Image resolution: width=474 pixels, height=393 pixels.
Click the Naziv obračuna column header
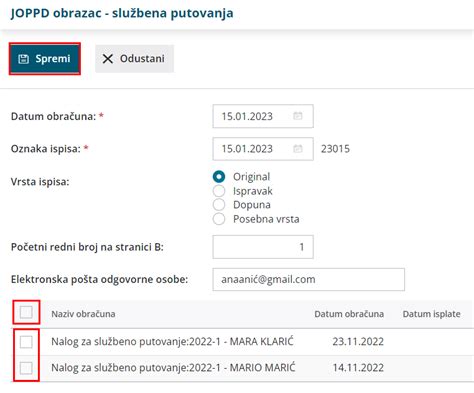point(83,314)
